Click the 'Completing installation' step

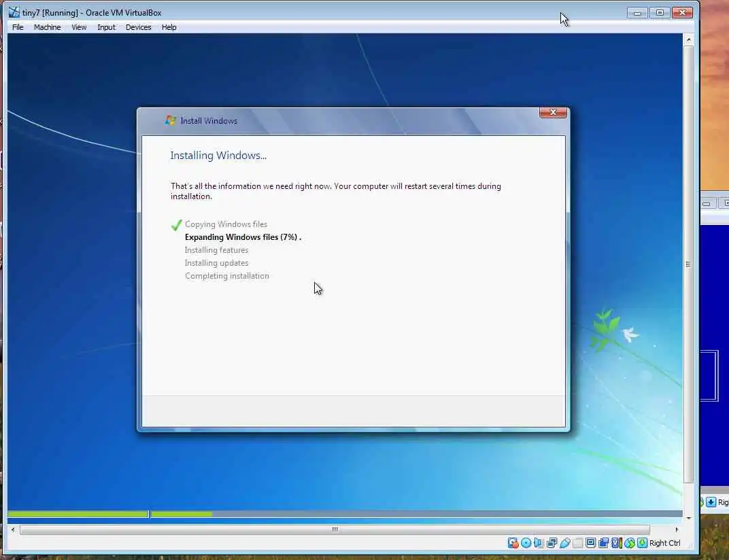click(227, 276)
